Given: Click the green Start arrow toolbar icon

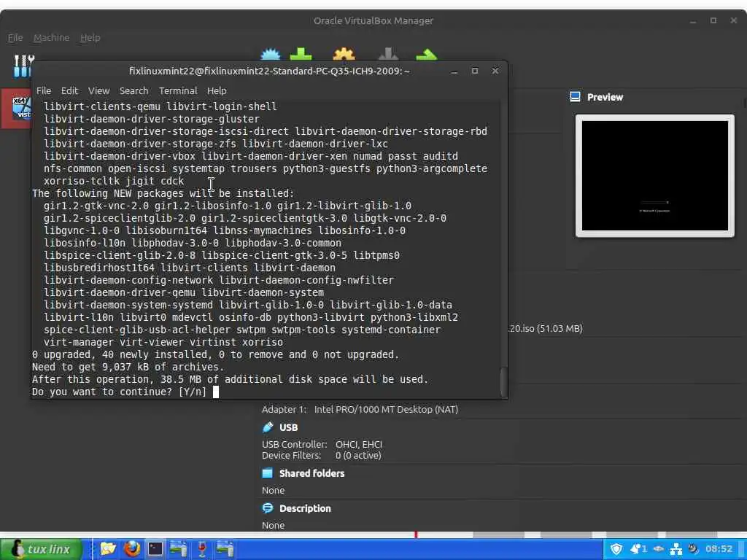Looking at the screenshot, I should [426, 55].
